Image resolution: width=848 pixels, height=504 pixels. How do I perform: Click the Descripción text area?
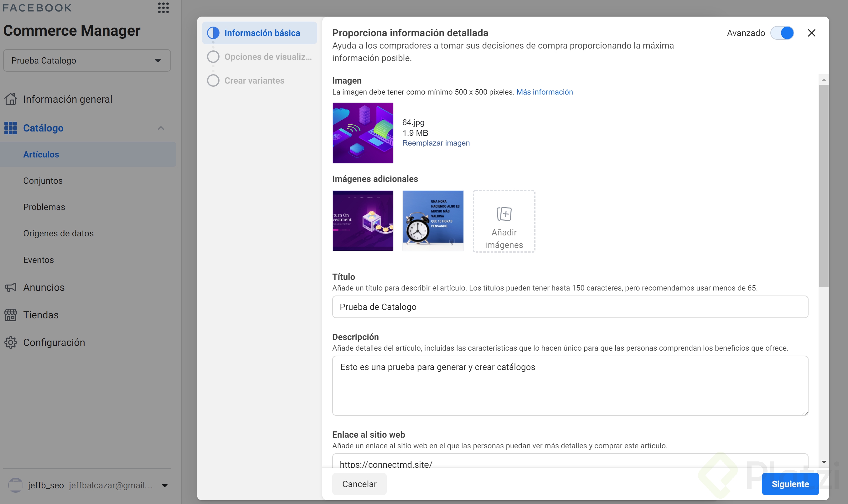(570, 385)
